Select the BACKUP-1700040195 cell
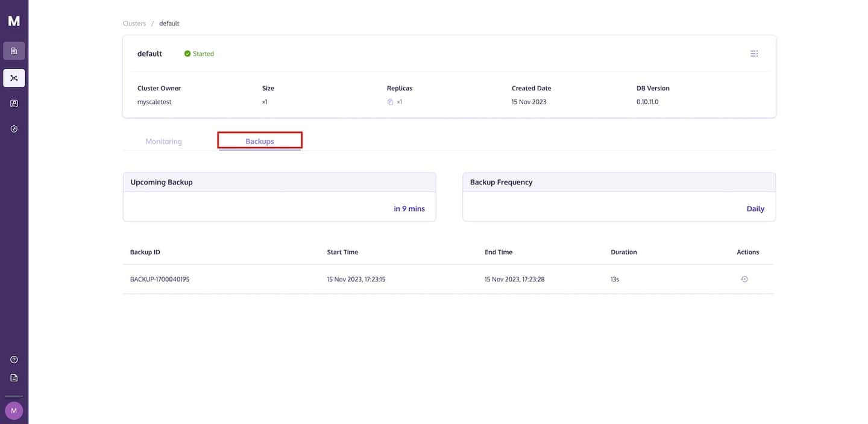 [x=160, y=279]
